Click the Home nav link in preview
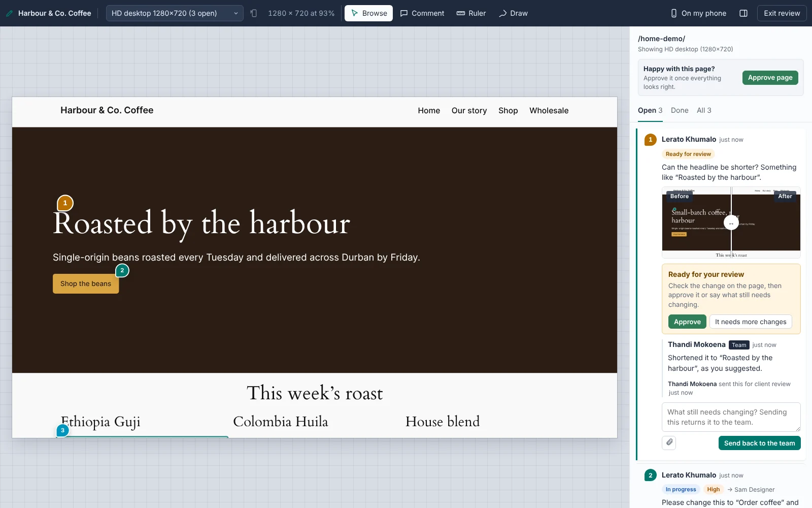 coord(429,111)
